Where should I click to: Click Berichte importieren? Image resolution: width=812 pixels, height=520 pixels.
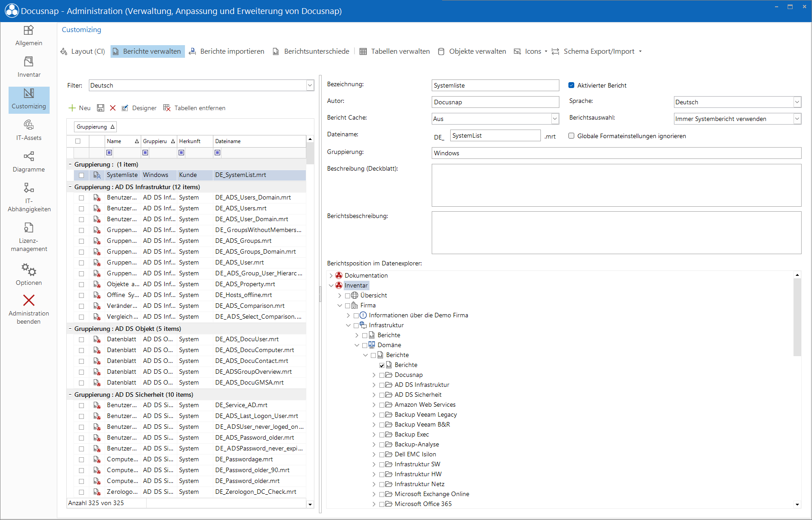pos(227,51)
